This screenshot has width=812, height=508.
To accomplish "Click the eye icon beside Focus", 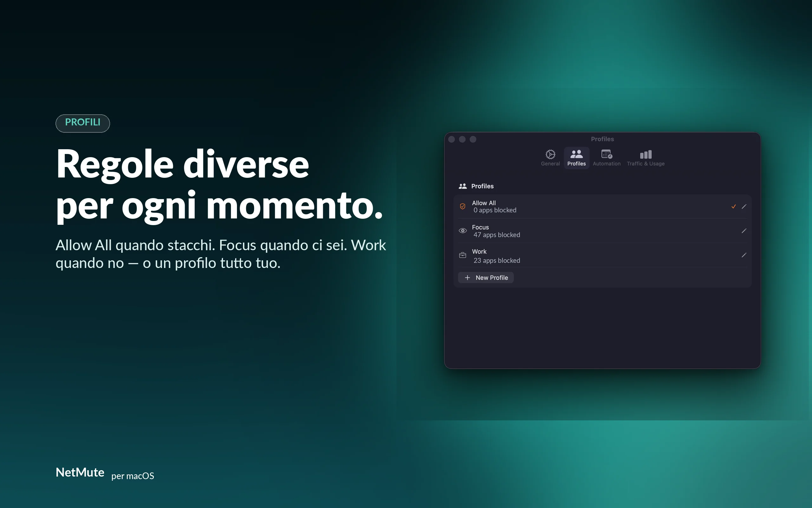I will pyautogui.click(x=462, y=231).
